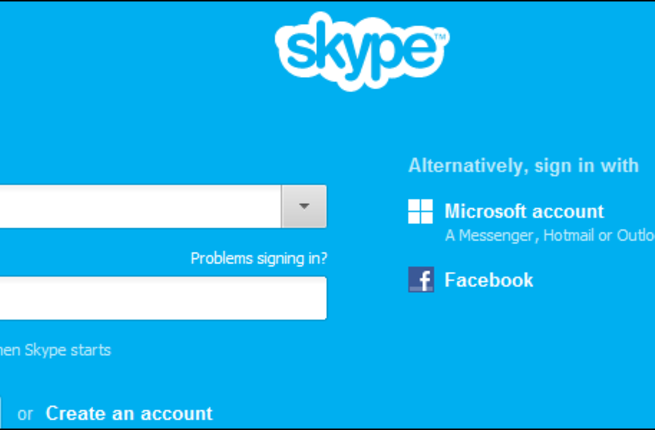Click the word 'Alternatively' in the heading

[x=464, y=166]
